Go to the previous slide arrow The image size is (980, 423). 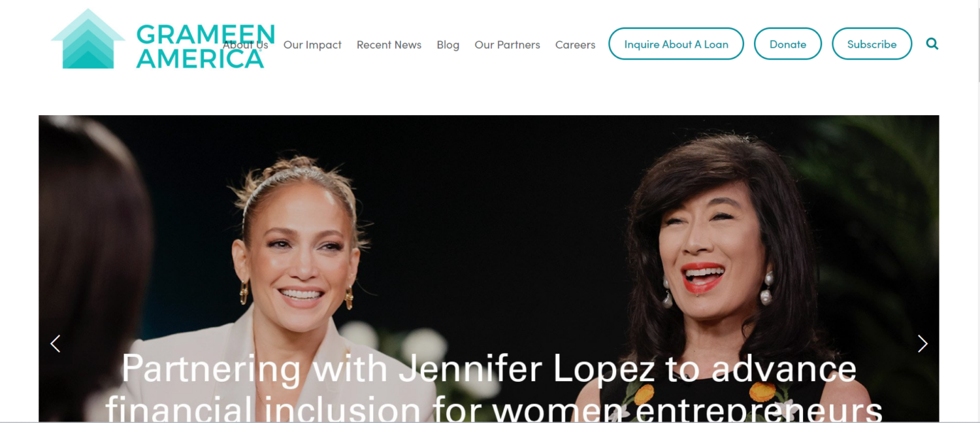(x=56, y=343)
